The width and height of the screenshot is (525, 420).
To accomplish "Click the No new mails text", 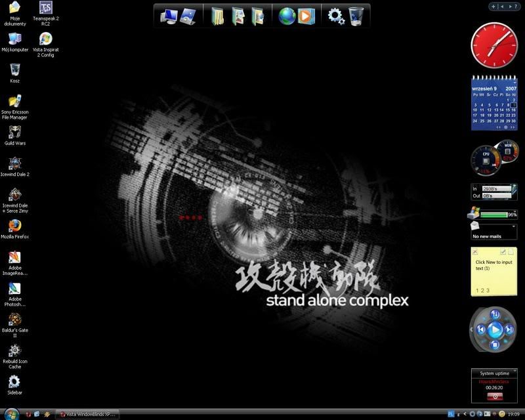I will [487, 236].
